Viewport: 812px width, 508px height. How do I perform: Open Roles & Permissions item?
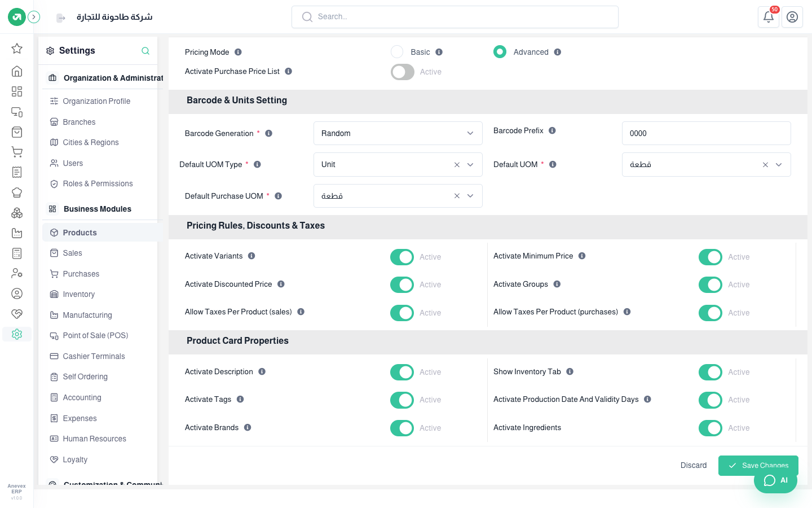(x=102, y=183)
